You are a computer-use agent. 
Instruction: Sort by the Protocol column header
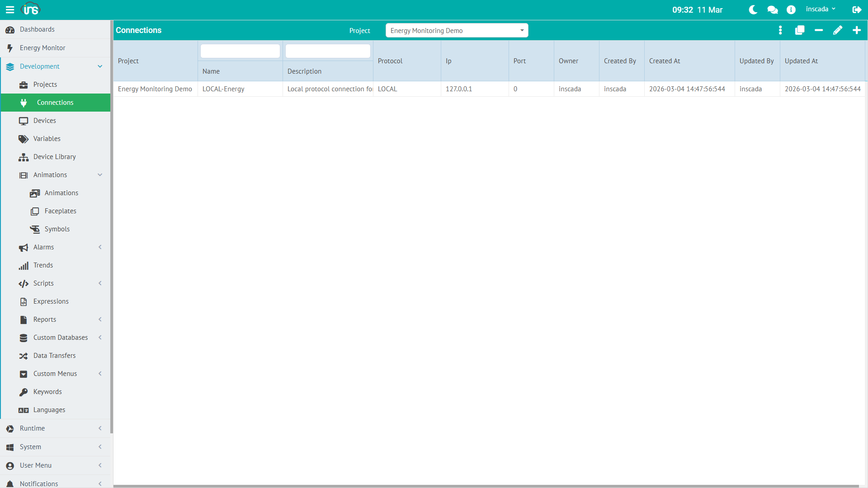click(x=390, y=61)
